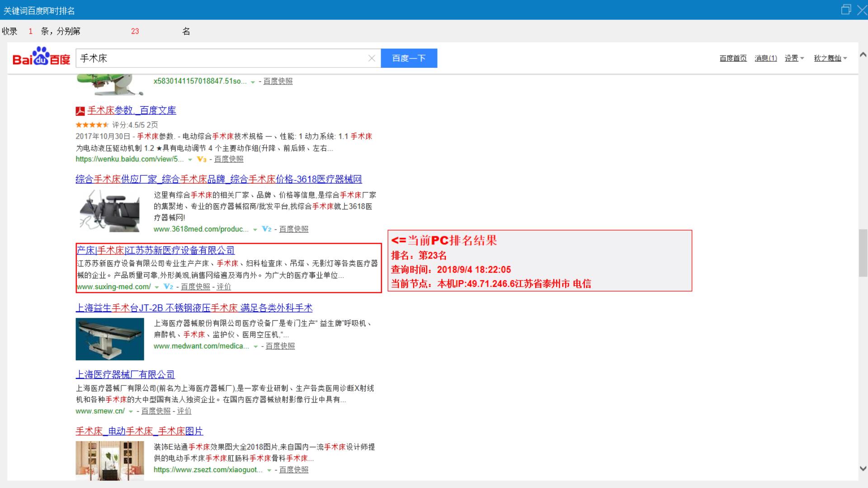Open 消息(1) notifications link
868x488 pixels.
pyautogui.click(x=765, y=58)
